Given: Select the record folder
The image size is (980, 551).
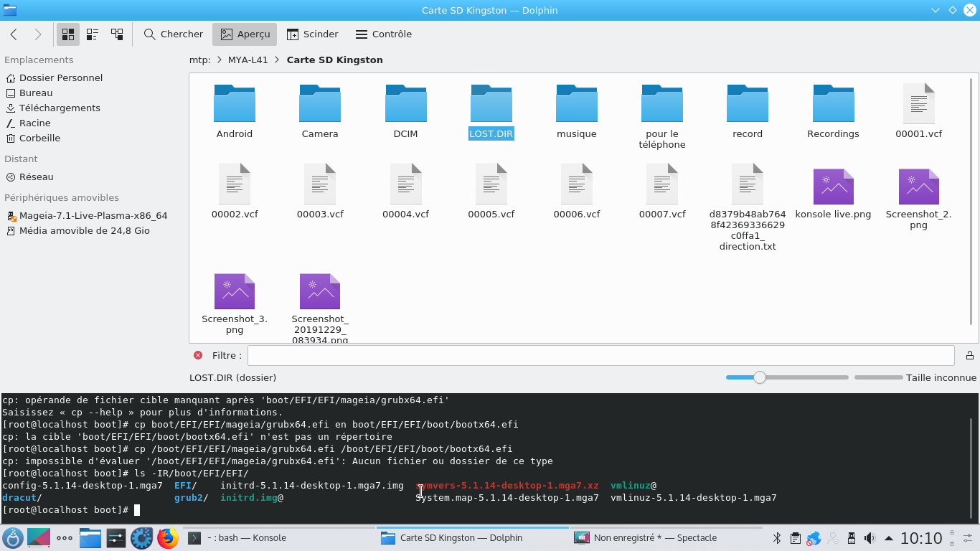Looking at the screenshot, I should click(x=748, y=111).
